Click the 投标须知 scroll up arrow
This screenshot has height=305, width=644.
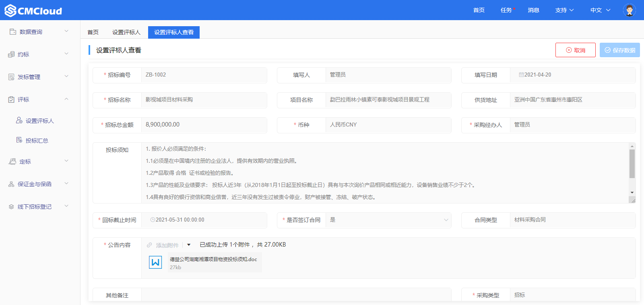pyautogui.click(x=632, y=146)
